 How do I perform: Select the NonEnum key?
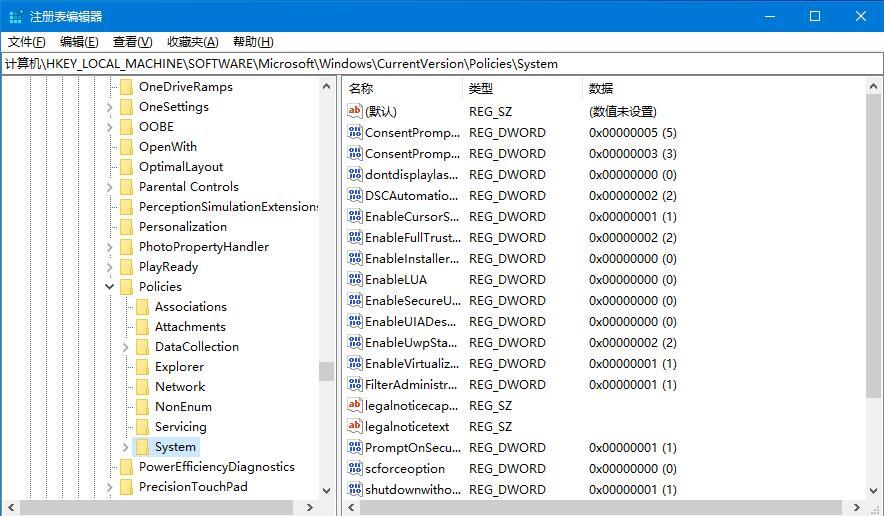click(183, 407)
